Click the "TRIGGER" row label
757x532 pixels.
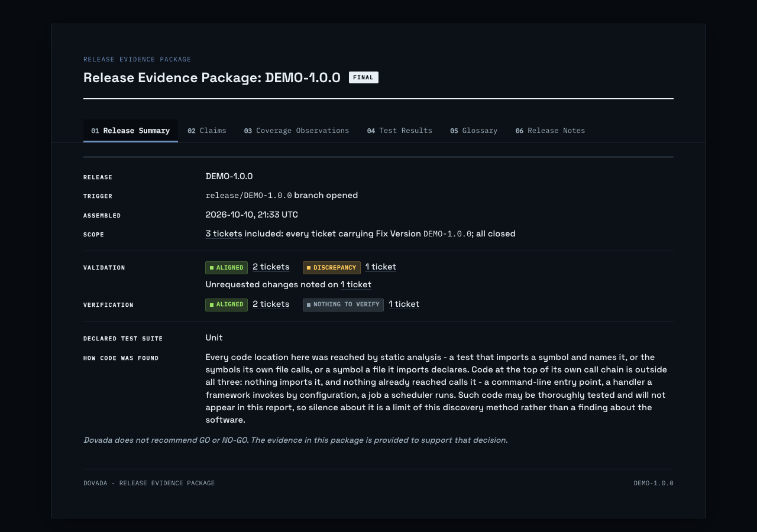pos(98,196)
